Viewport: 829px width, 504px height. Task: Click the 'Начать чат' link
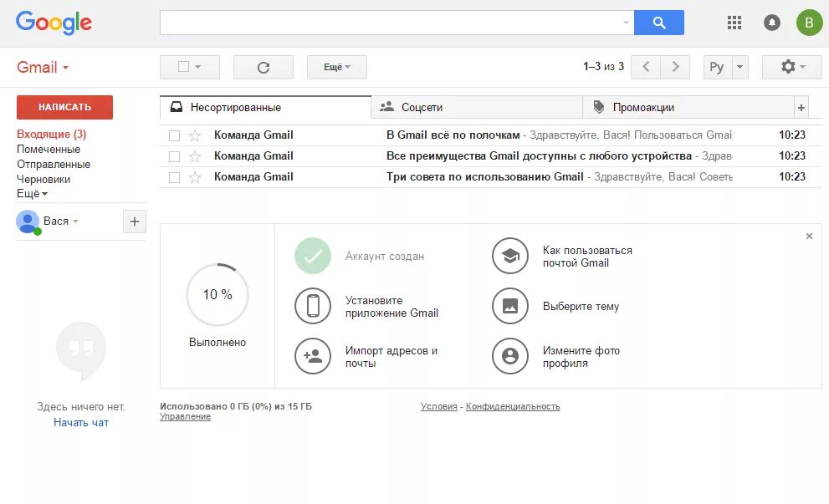click(x=81, y=423)
